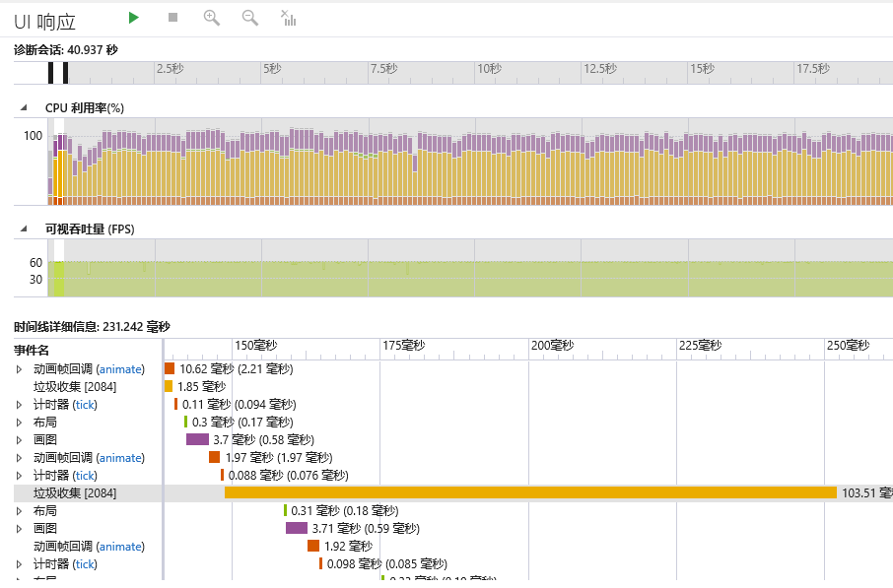The width and height of the screenshot is (893, 588).
Task: Click the 200毫秒 mark on detail ruler
Action: 552,346
